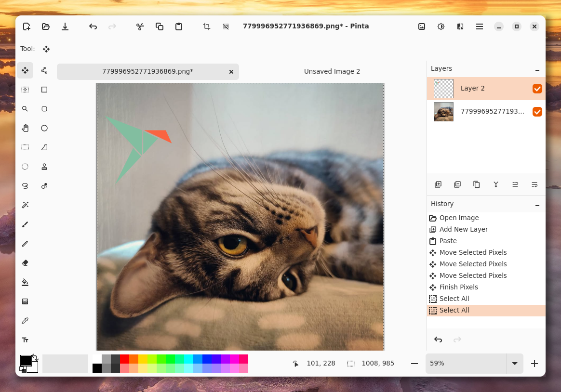
Task: Switch to the Unsaved Image 2 tab
Action: pyautogui.click(x=332, y=71)
